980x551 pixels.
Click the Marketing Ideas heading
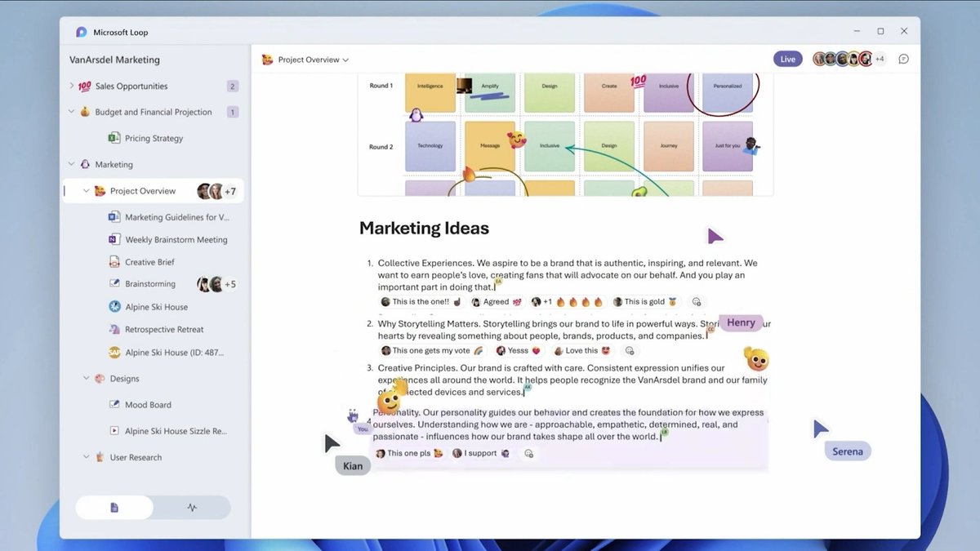pos(424,229)
